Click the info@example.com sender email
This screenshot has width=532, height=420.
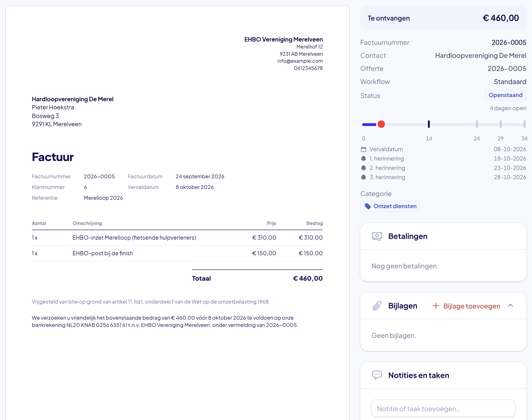[x=300, y=61]
